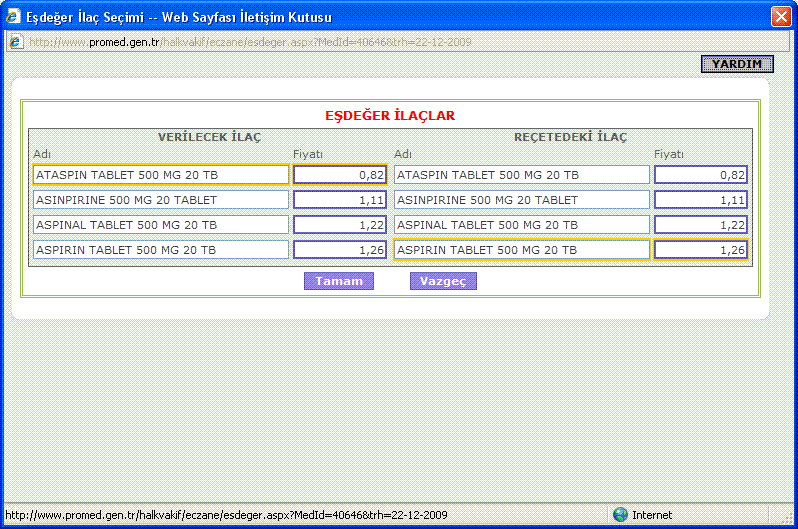Image resolution: width=798 pixels, height=529 pixels.
Task: Close the Eşdeğer İlaç Seçimi dialog
Action: [x=781, y=17]
